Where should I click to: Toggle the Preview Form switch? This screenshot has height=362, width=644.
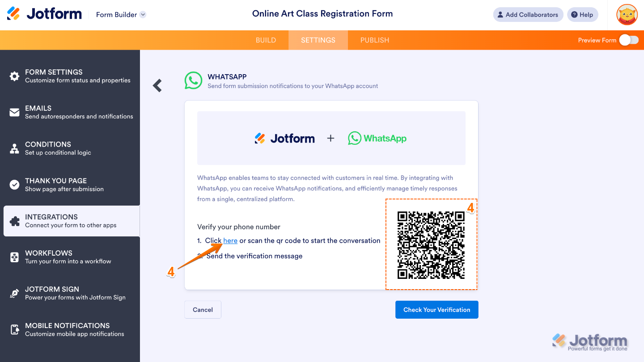click(x=628, y=40)
